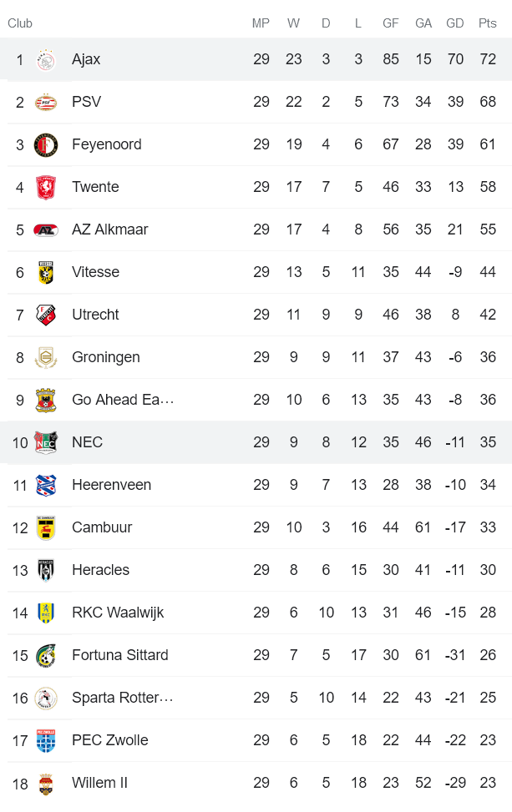Click the Willem II row's points value
The height and width of the screenshot is (812, 512).
488,783
